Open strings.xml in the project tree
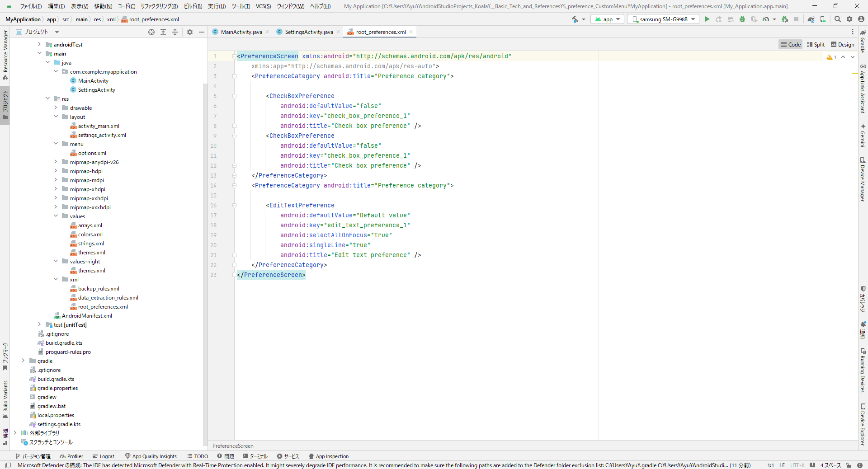The height and width of the screenshot is (469, 868). (91, 244)
